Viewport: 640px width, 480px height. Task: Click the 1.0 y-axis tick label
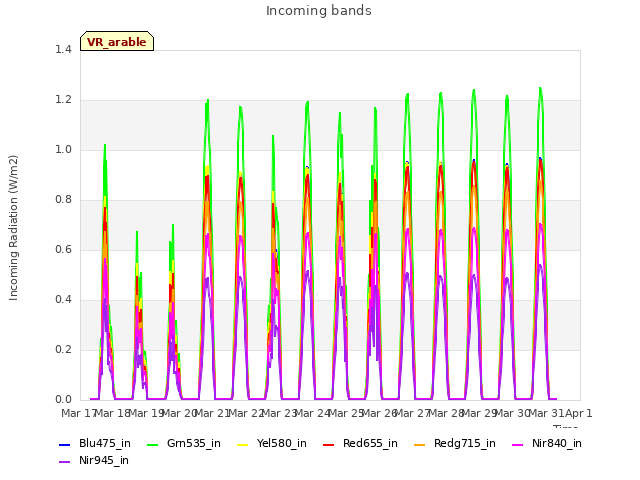click(63, 149)
